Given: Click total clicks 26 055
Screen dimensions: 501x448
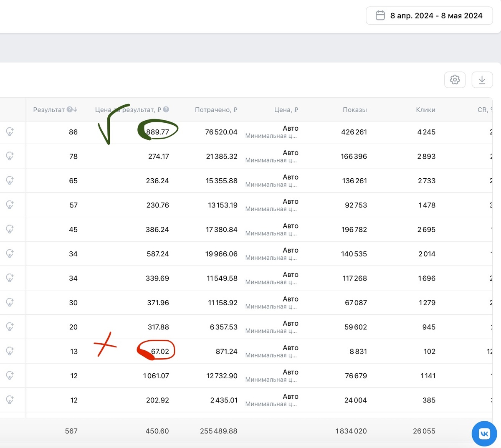Looking at the screenshot, I should click(x=424, y=431).
